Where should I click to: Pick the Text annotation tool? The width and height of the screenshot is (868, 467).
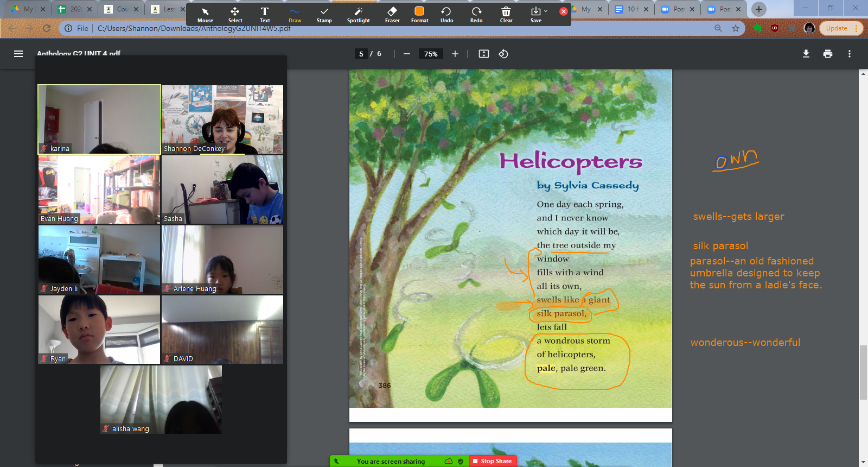tap(265, 15)
